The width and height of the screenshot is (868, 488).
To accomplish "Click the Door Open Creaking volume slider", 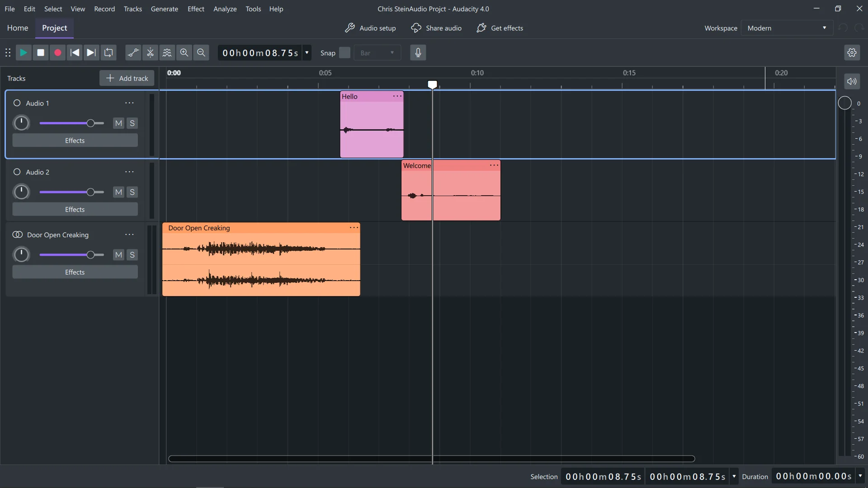I will (x=72, y=255).
